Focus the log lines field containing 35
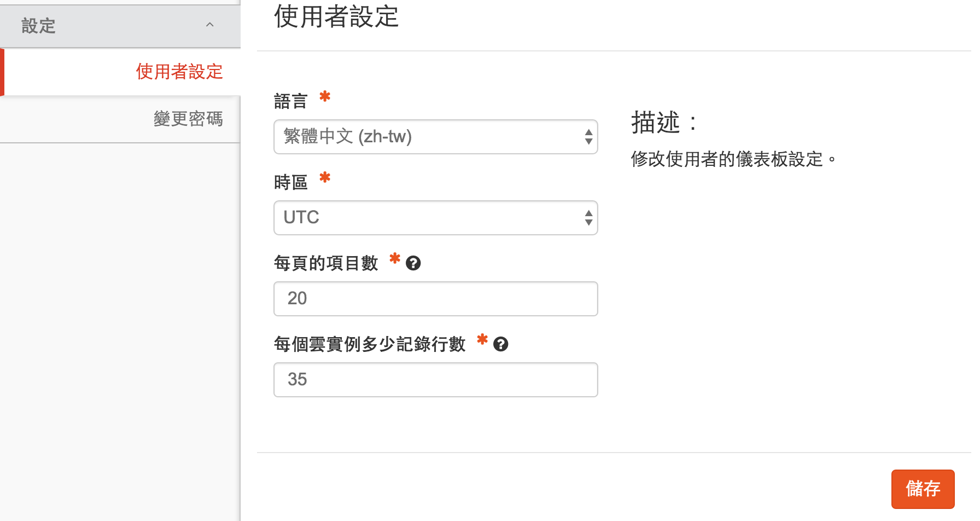The height and width of the screenshot is (521, 980). 435,380
